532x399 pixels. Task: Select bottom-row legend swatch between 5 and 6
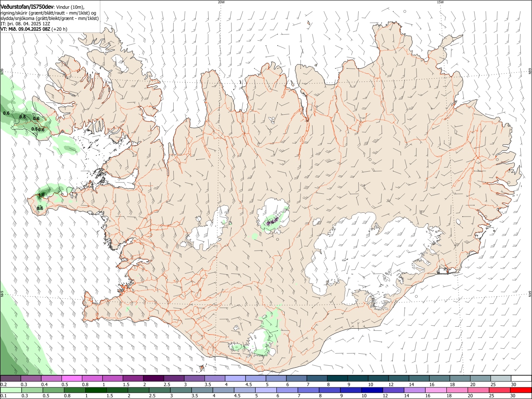pyautogui.click(x=266, y=390)
